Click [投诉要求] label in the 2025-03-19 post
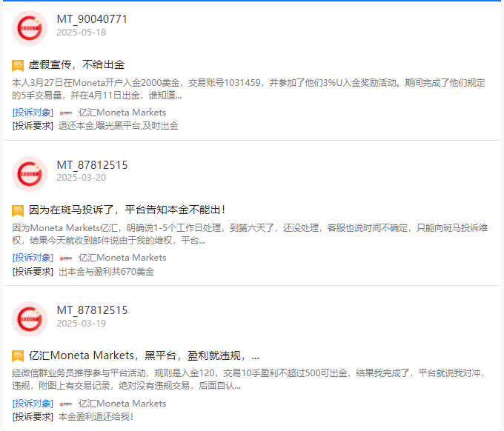Screen dimensions: 504x431 point(33,417)
